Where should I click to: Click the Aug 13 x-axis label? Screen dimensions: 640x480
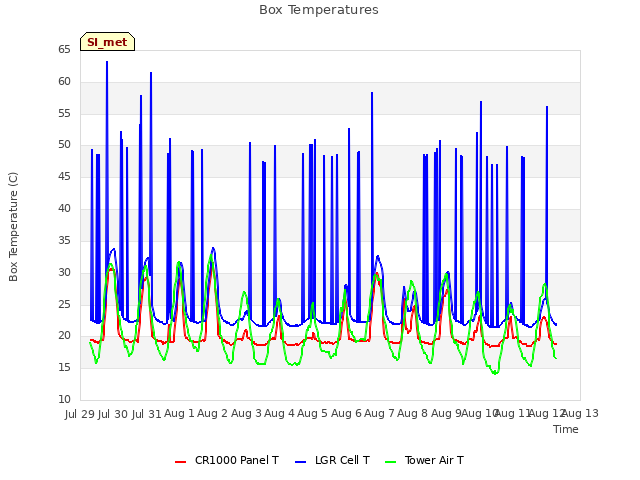(x=580, y=414)
